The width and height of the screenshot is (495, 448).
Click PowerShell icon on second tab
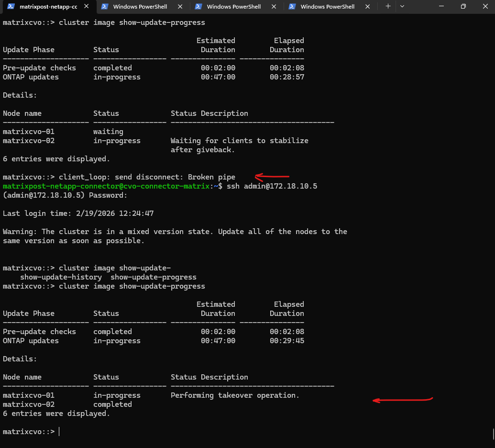click(x=104, y=7)
